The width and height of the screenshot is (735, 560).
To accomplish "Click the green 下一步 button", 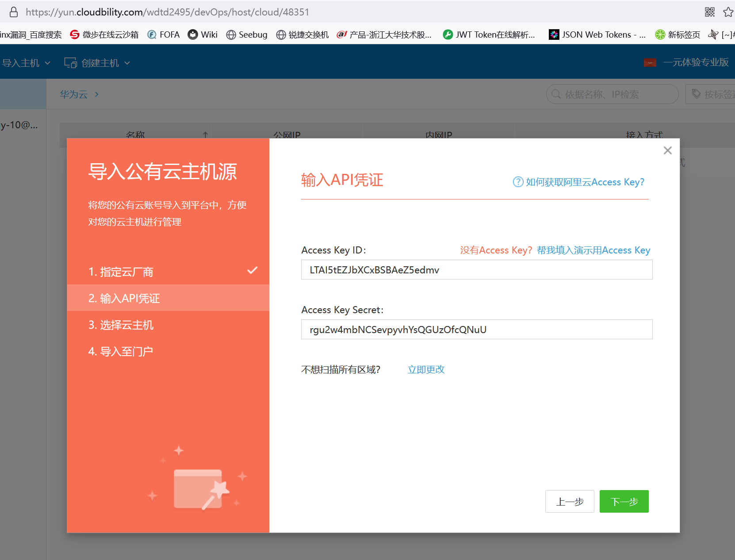I will coord(624,502).
